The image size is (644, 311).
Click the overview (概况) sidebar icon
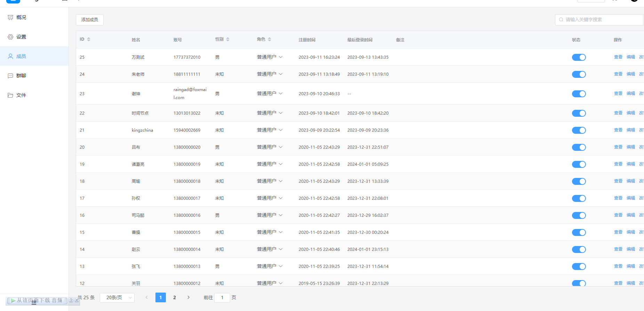(x=10, y=17)
